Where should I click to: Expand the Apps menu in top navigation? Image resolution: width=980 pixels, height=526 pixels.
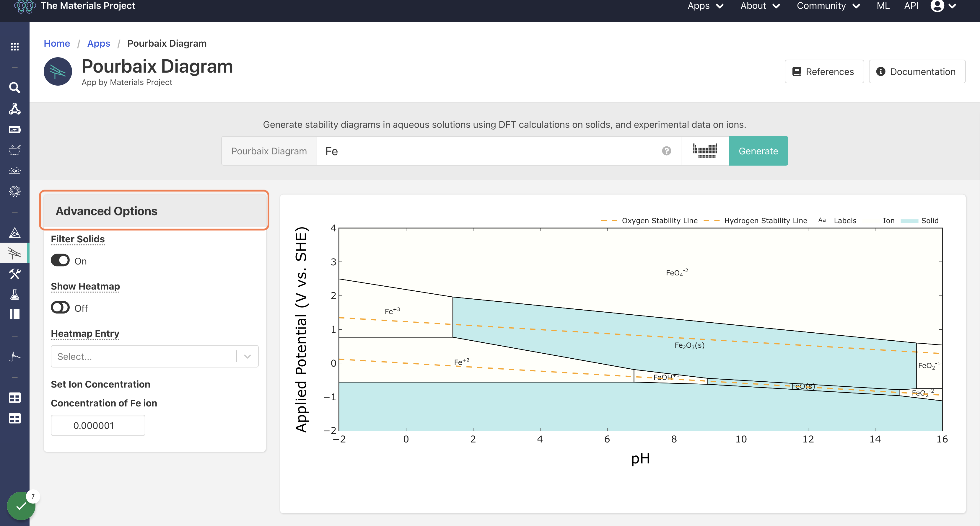(x=705, y=6)
